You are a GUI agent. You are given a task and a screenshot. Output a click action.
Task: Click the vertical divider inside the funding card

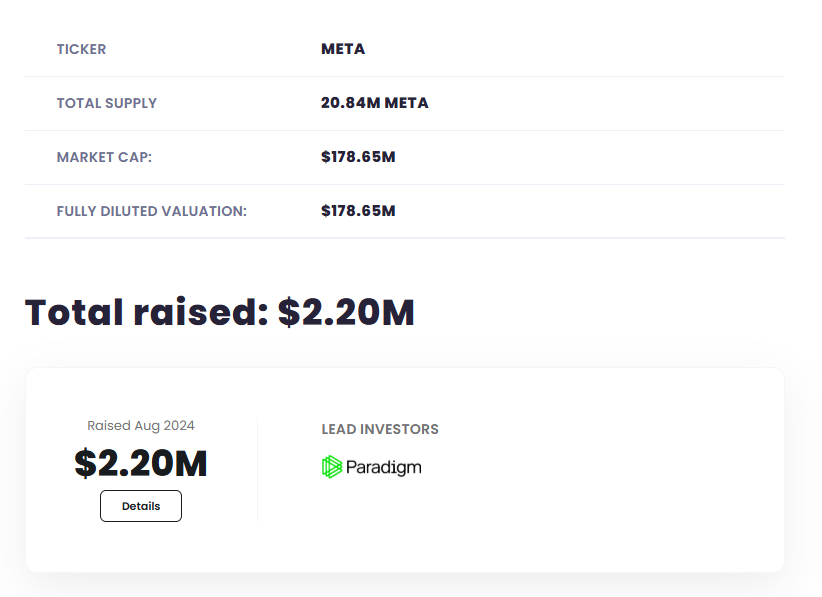pos(258,469)
